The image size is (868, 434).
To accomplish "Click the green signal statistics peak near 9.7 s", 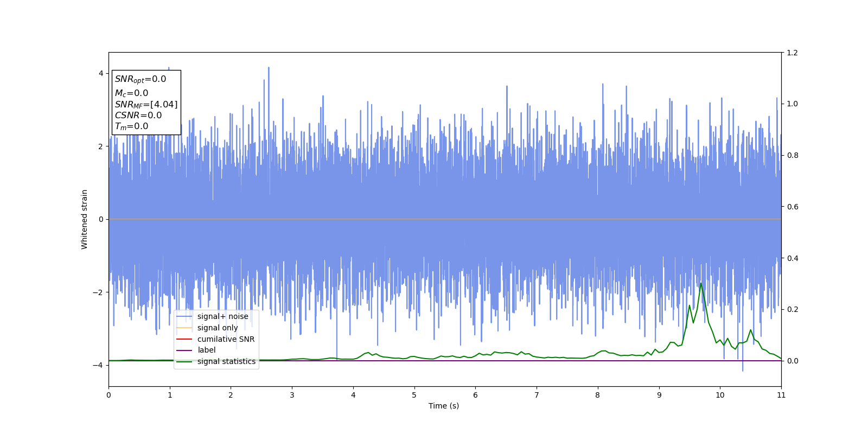I will [701, 283].
